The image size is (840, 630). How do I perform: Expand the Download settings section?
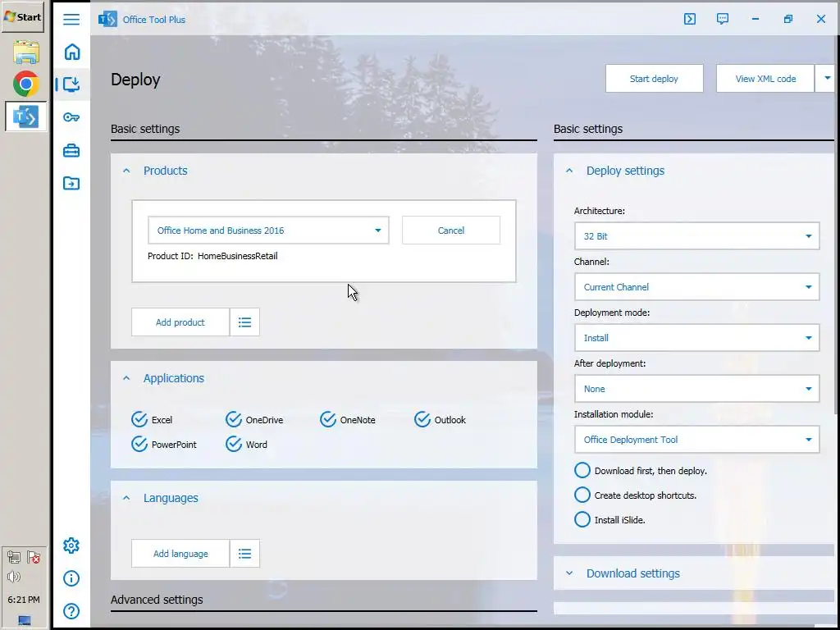pos(569,573)
